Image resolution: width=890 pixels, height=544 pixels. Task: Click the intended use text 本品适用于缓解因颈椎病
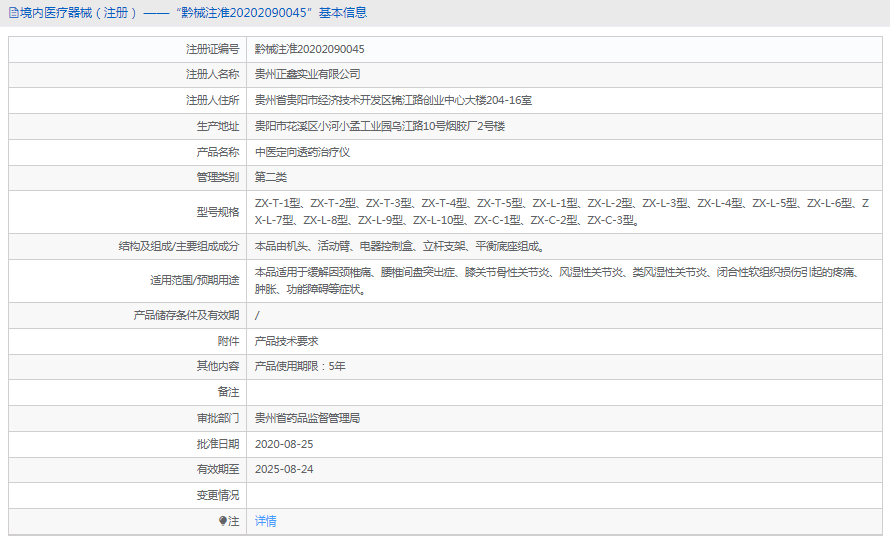(x=558, y=281)
